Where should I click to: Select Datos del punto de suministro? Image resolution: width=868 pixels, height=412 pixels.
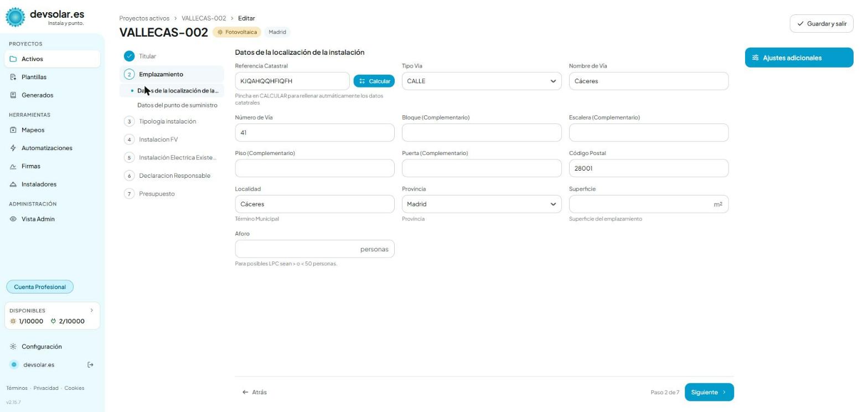point(177,105)
